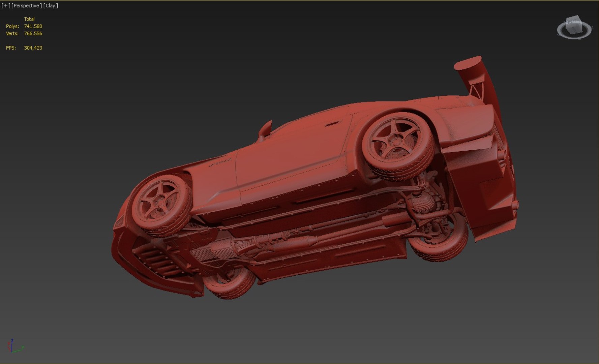Open the [Clay] shading label menu

[51, 6]
